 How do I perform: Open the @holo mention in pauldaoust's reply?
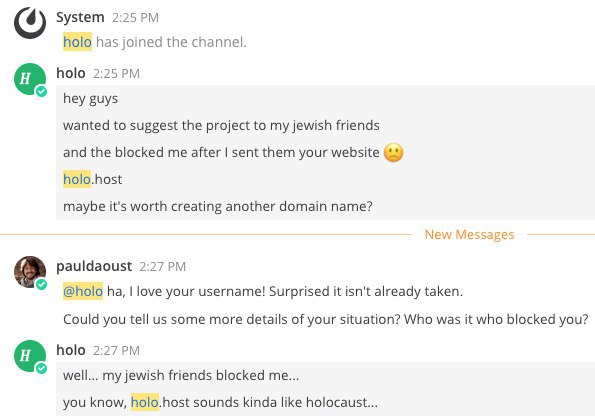click(83, 291)
